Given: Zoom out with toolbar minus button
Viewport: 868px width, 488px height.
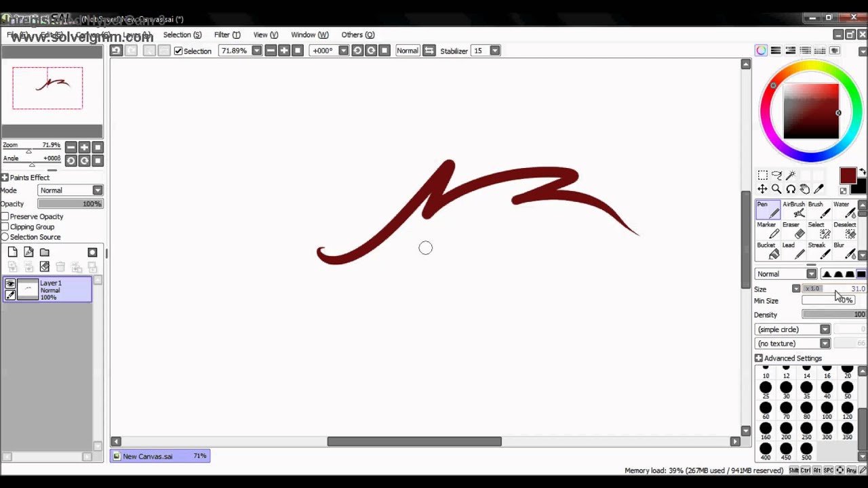Looking at the screenshot, I should [x=270, y=51].
